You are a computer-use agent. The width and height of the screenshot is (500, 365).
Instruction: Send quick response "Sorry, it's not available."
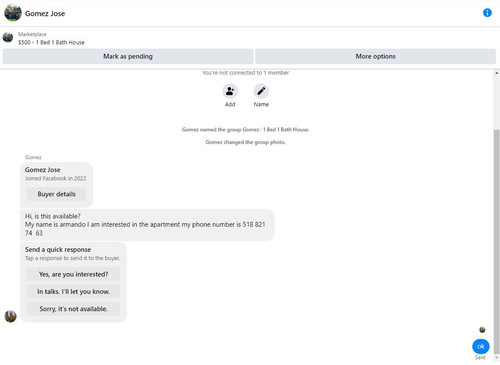click(x=73, y=309)
